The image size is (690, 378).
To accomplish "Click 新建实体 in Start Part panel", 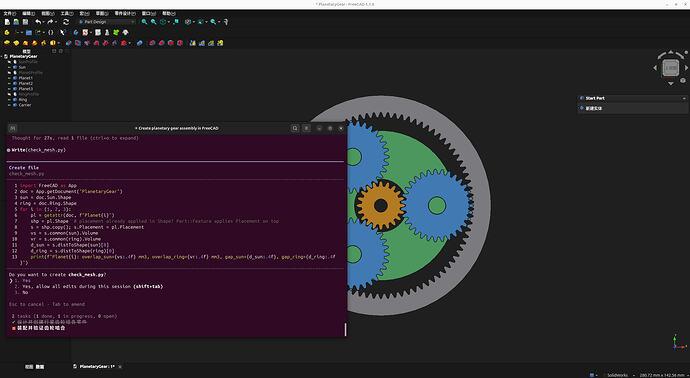I will [594, 108].
